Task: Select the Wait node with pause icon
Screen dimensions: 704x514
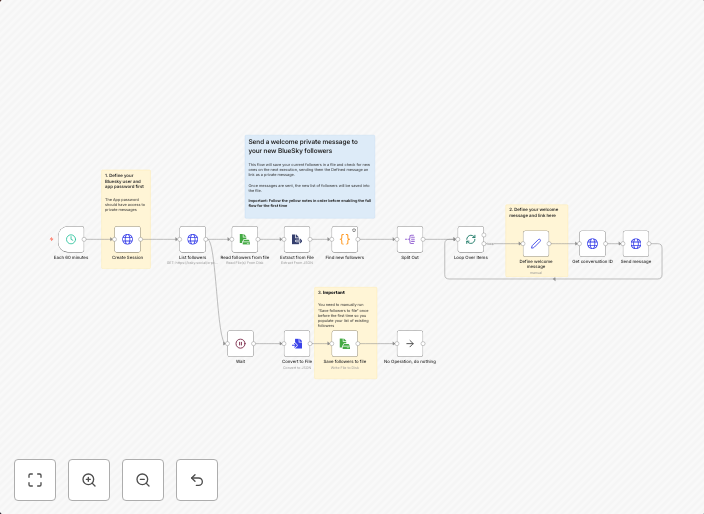Action: [x=240, y=343]
